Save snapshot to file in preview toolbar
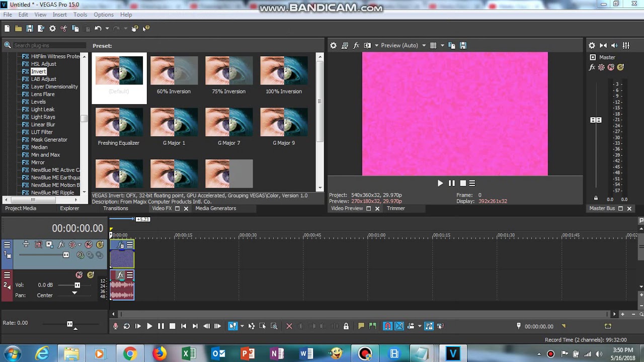 (x=463, y=45)
